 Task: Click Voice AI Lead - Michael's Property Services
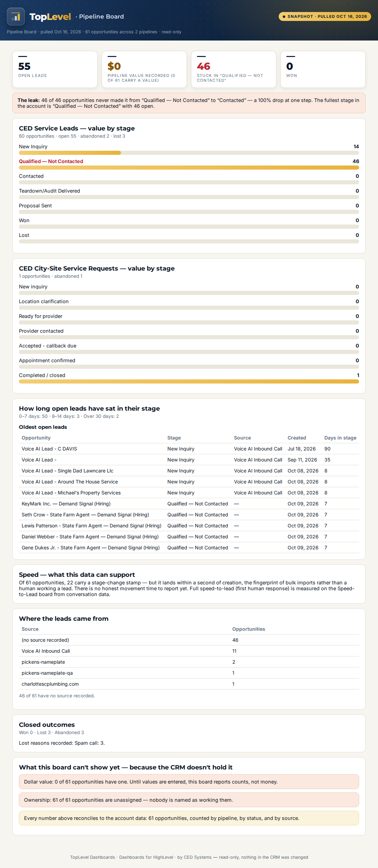pyautogui.click(x=71, y=493)
